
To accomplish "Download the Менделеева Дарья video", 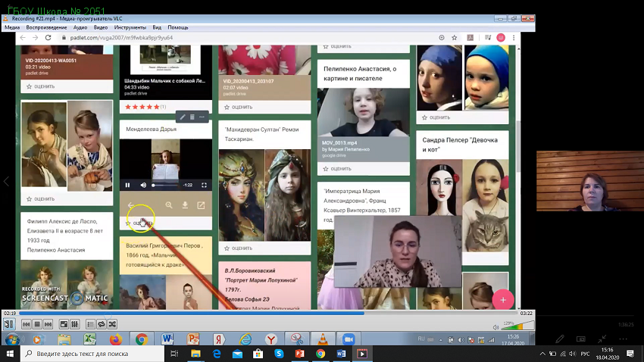I will coord(185,204).
